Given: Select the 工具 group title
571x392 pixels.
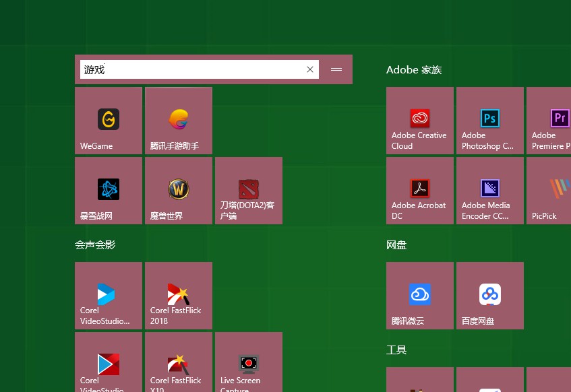Looking at the screenshot, I should (396, 350).
